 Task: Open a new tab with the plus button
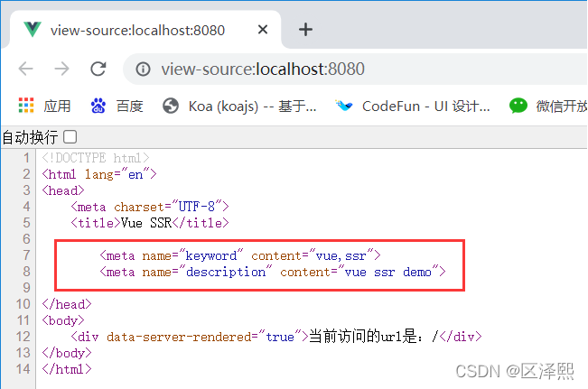(305, 30)
